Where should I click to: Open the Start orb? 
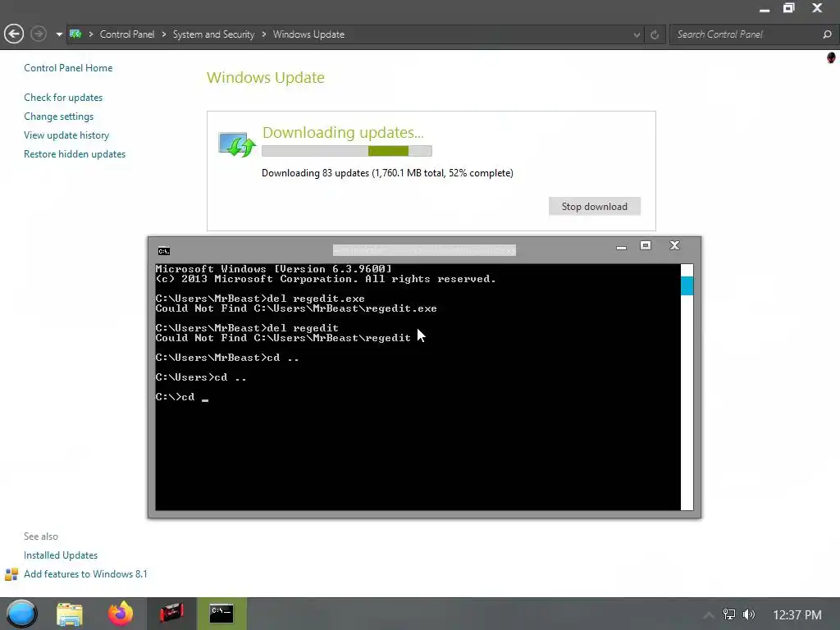click(21, 614)
